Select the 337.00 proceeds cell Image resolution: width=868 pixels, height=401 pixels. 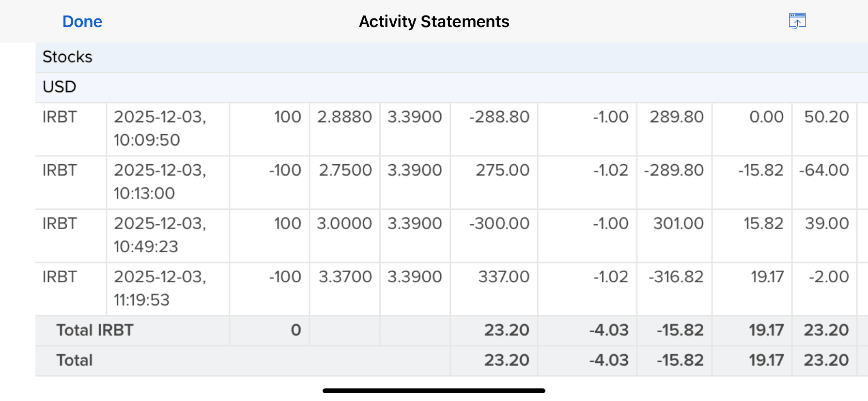point(504,277)
